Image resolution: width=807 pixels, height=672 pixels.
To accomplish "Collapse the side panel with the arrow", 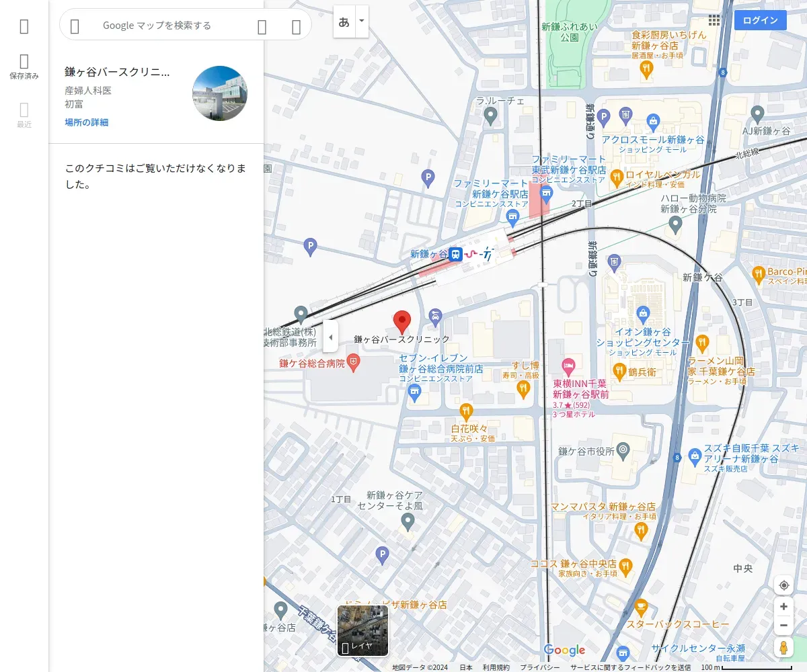I will click(x=330, y=337).
